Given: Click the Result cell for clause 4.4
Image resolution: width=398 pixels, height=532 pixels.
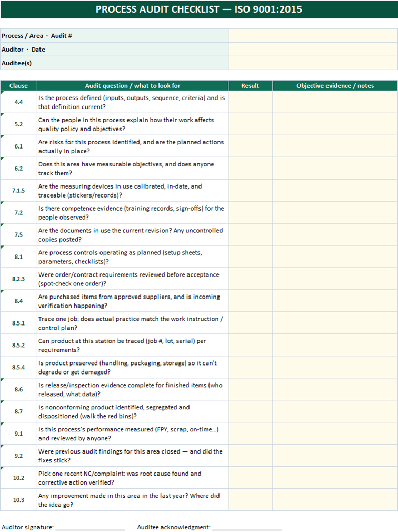Looking at the screenshot, I should point(250,102).
